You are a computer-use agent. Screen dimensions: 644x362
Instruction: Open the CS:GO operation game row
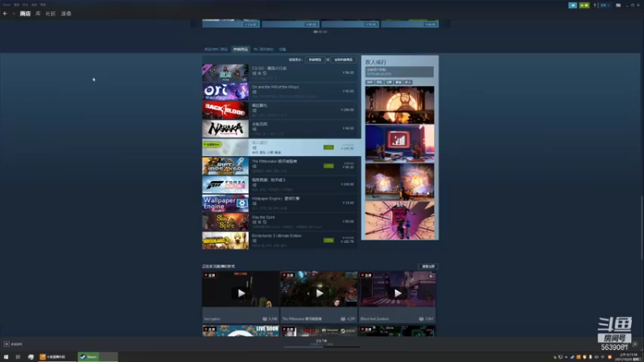tap(279, 72)
